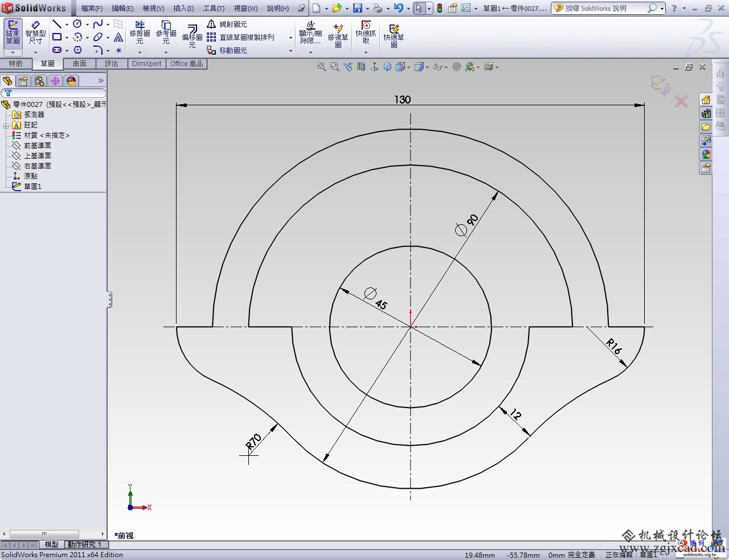Select the Line sketch tool
Screen dimensions: 729x560
56,24
